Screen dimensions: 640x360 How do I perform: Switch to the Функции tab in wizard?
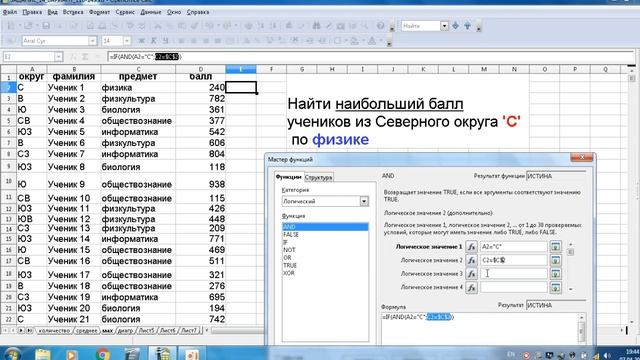click(x=289, y=177)
